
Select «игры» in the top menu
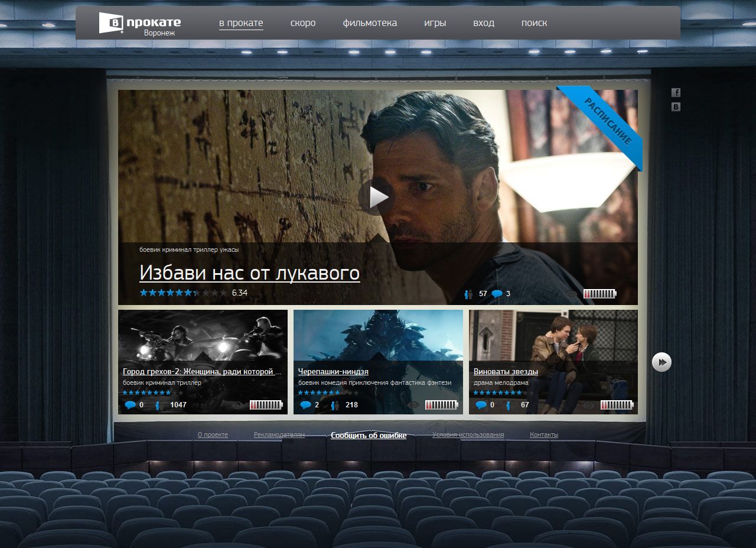click(435, 23)
